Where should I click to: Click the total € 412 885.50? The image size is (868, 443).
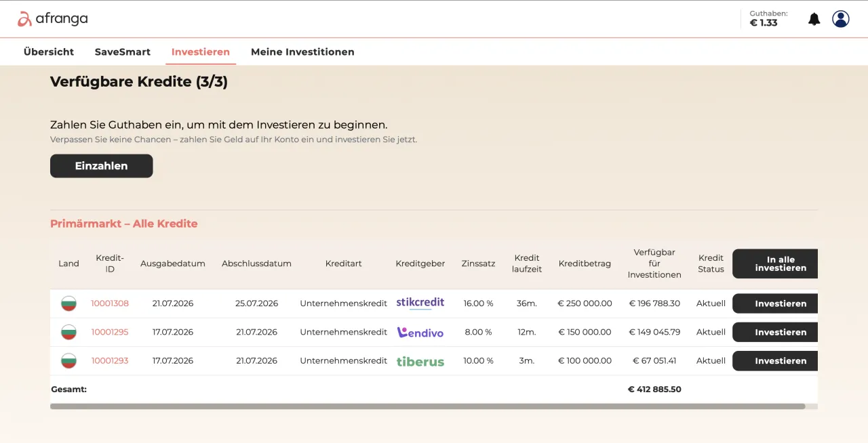point(654,389)
